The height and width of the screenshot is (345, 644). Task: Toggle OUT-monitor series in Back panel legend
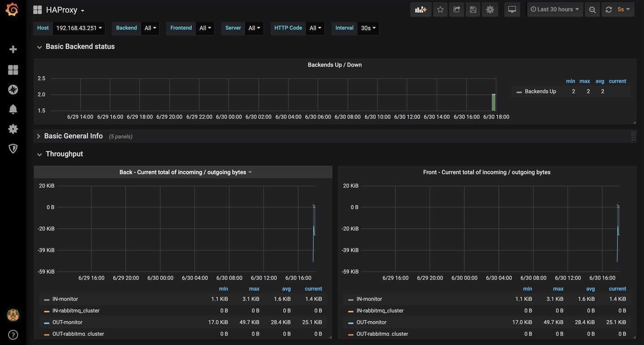[67, 323]
